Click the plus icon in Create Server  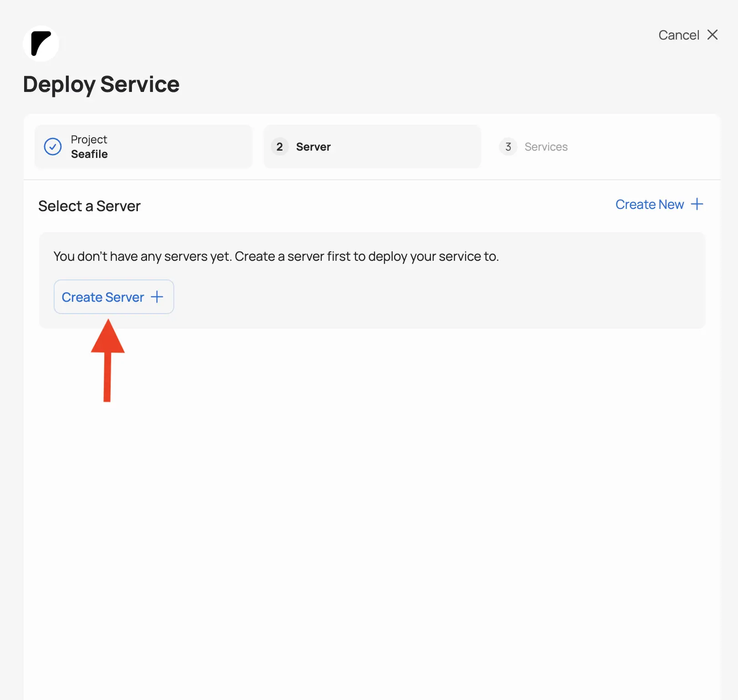click(x=157, y=297)
